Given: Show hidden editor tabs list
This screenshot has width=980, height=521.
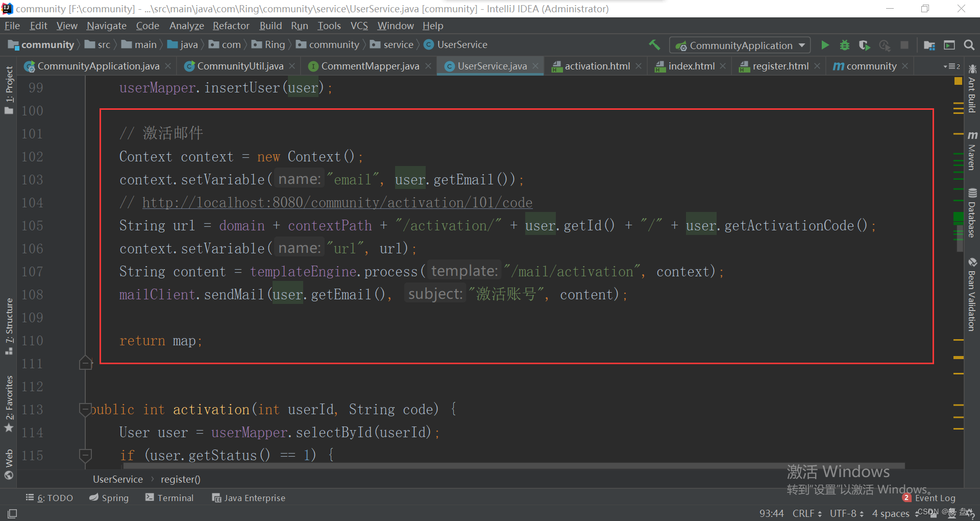Looking at the screenshot, I should tap(952, 66).
